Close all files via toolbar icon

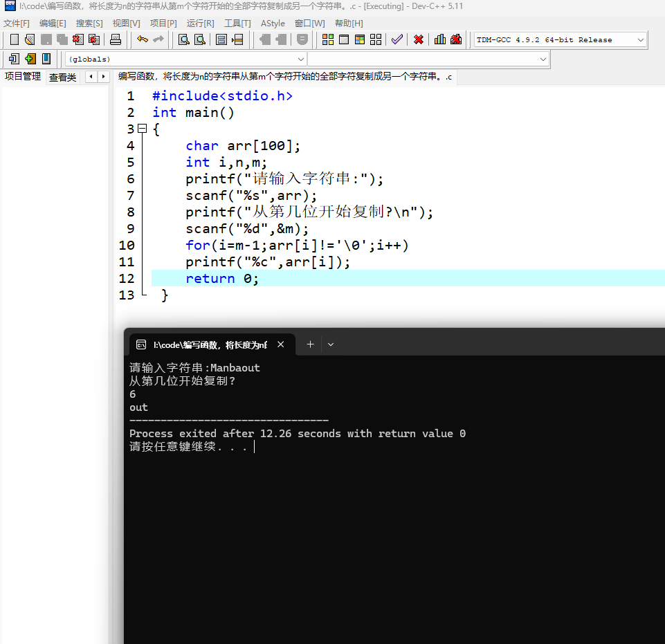(x=94, y=39)
